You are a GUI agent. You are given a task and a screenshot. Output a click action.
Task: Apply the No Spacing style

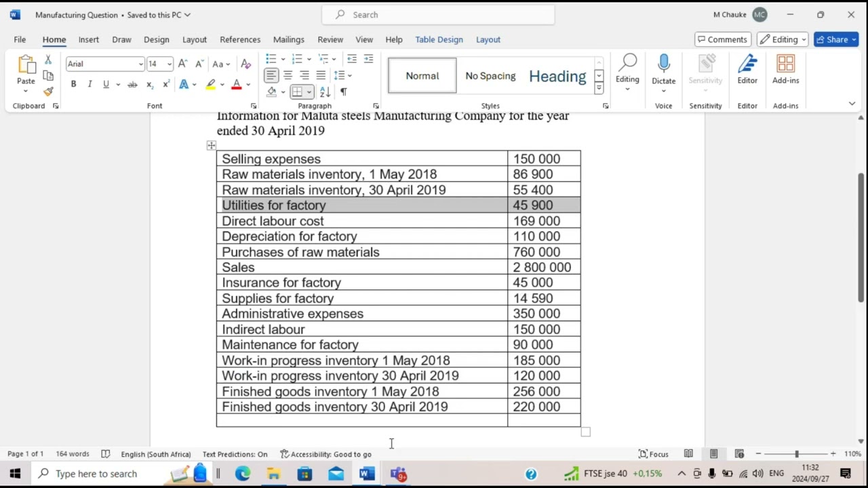490,76
